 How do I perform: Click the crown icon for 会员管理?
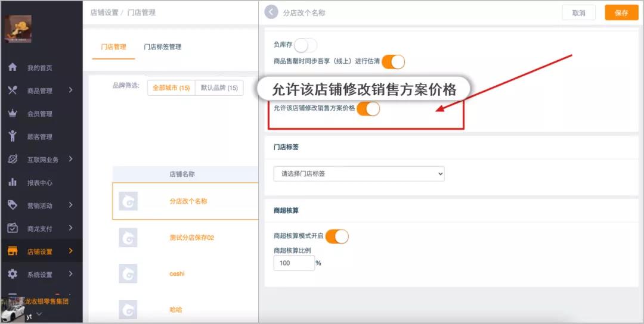[x=13, y=113]
